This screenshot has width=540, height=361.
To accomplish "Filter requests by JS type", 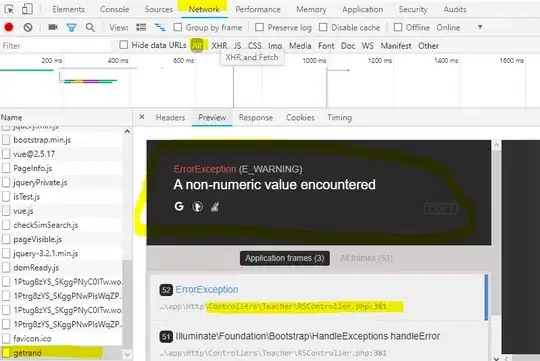I will (238, 46).
